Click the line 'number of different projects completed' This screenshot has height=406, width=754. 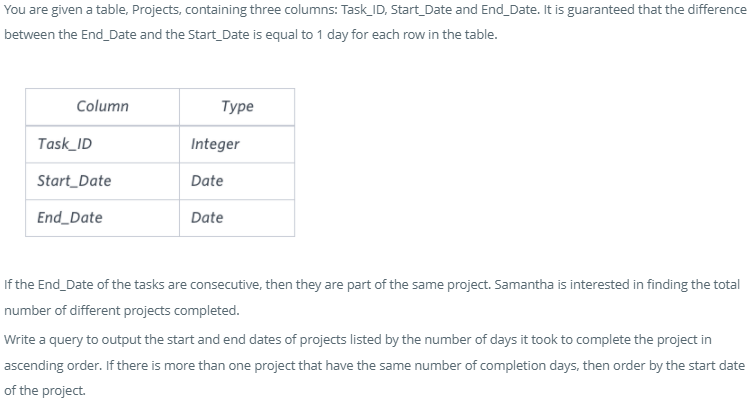[122, 310]
